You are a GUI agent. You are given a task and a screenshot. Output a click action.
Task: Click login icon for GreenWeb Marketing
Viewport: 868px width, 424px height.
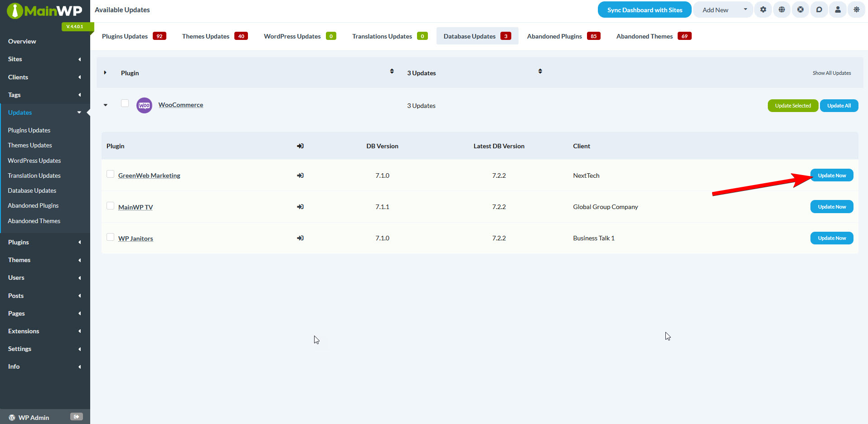click(x=300, y=175)
